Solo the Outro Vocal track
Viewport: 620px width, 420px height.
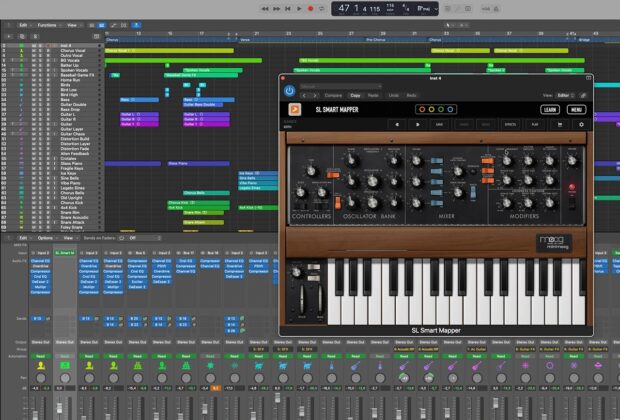tap(41, 55)
